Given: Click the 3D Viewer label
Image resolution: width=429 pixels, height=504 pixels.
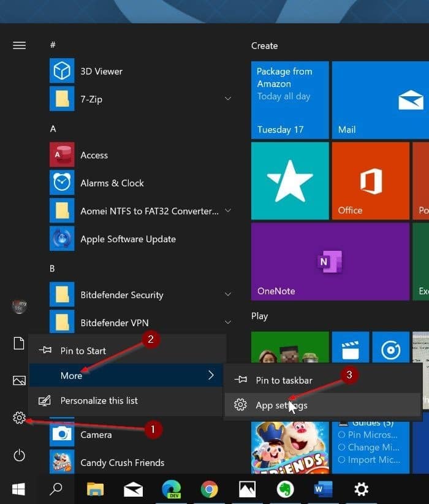Looking at the screenshot, I should (101, 71).
